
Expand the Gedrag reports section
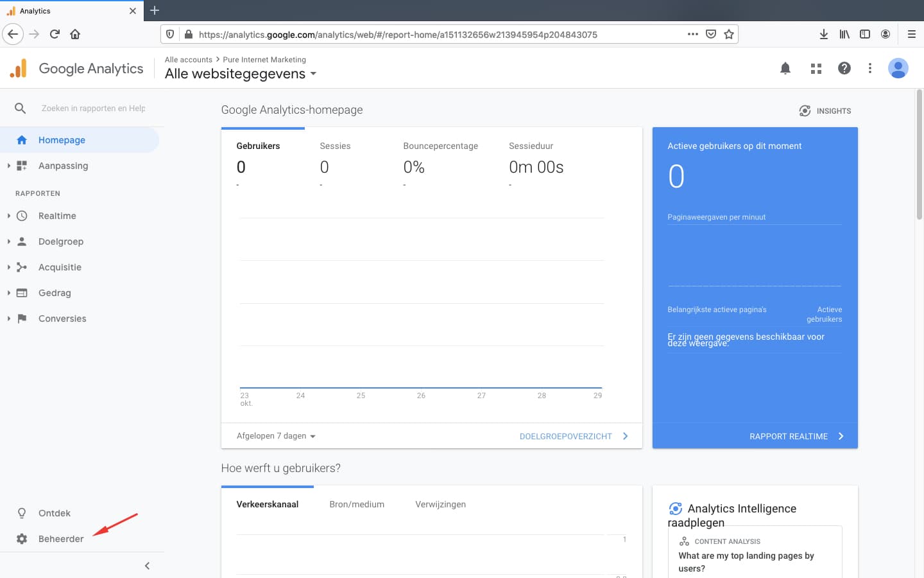coord(9,293)
